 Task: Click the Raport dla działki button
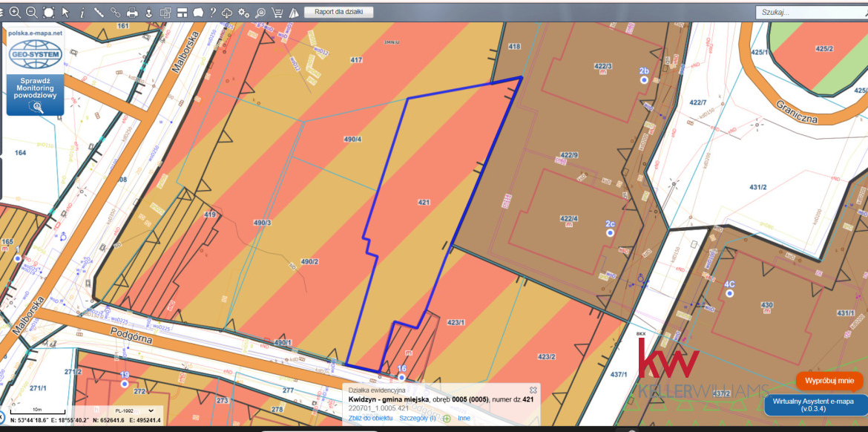point(338,13)
